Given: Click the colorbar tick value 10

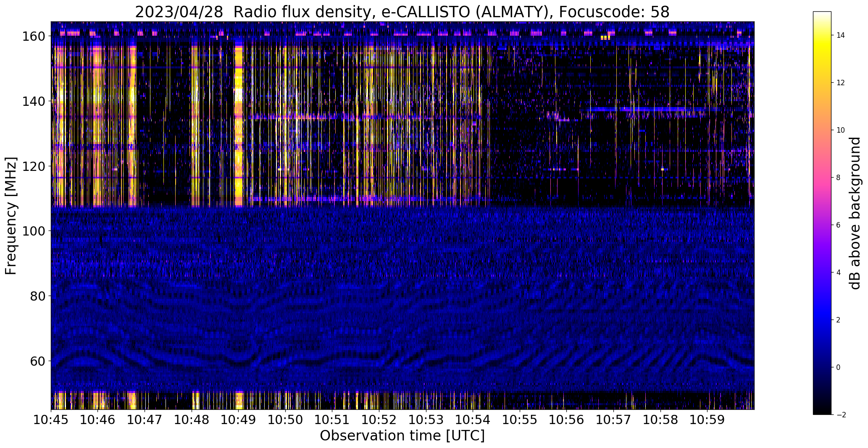Looking at the screenshot, I should click(x=841, y=130).
